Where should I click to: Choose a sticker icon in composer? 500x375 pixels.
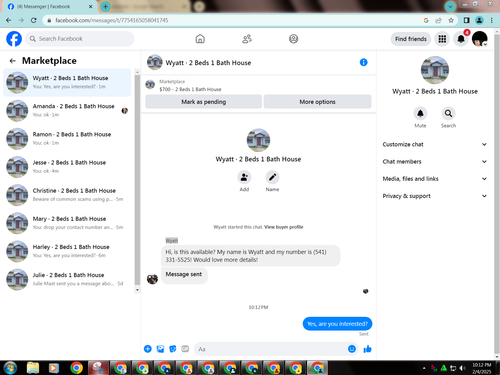[173, 349]
